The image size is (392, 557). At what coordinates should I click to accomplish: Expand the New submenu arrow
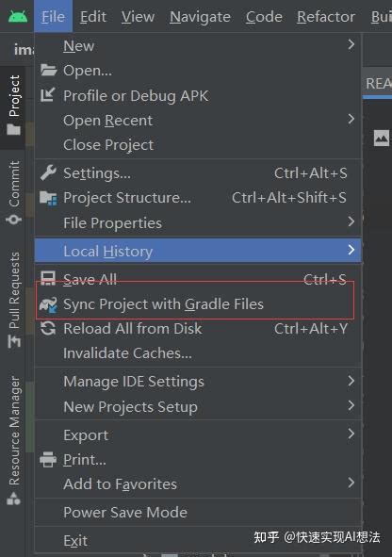coord(351,44)
